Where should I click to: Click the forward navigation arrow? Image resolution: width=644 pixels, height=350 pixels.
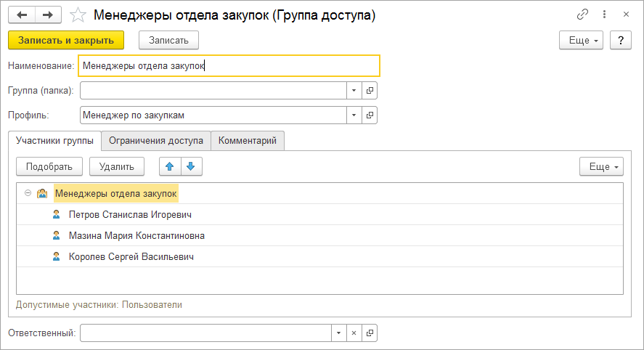(x=48, y=15)
